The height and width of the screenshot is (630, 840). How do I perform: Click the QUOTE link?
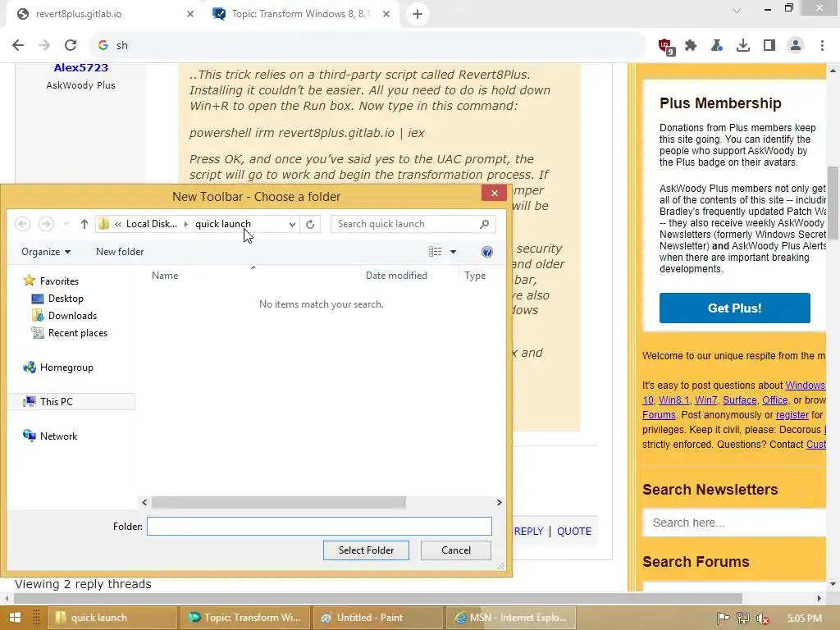point(573,531)
